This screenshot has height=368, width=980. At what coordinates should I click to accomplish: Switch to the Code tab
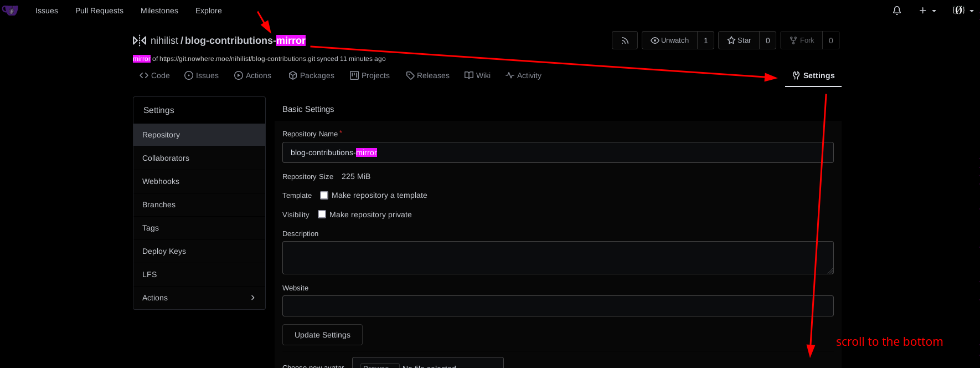click(154, 75)
